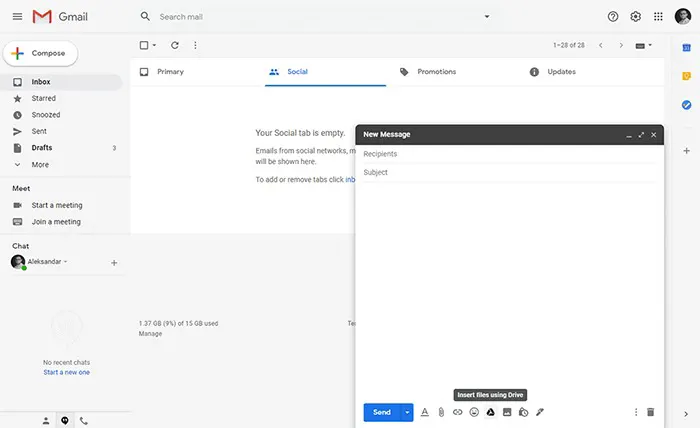Click the Recipients field
This screenshot has height=428, width=700.
509,154
